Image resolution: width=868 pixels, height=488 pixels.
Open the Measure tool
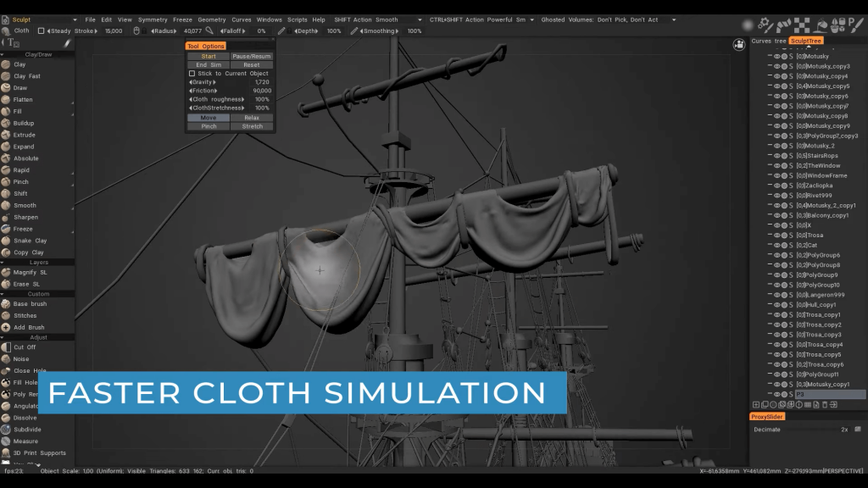[25, 441]
